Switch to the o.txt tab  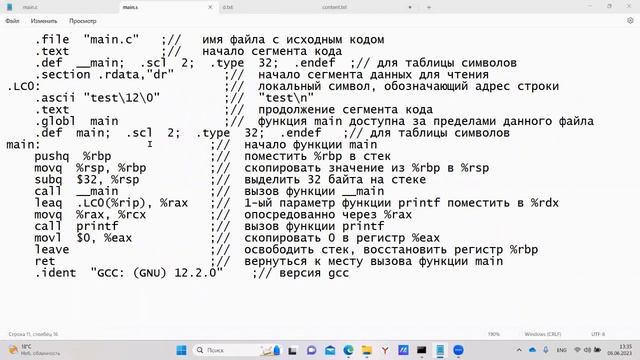pyautogui.click(x=228, y=7)
